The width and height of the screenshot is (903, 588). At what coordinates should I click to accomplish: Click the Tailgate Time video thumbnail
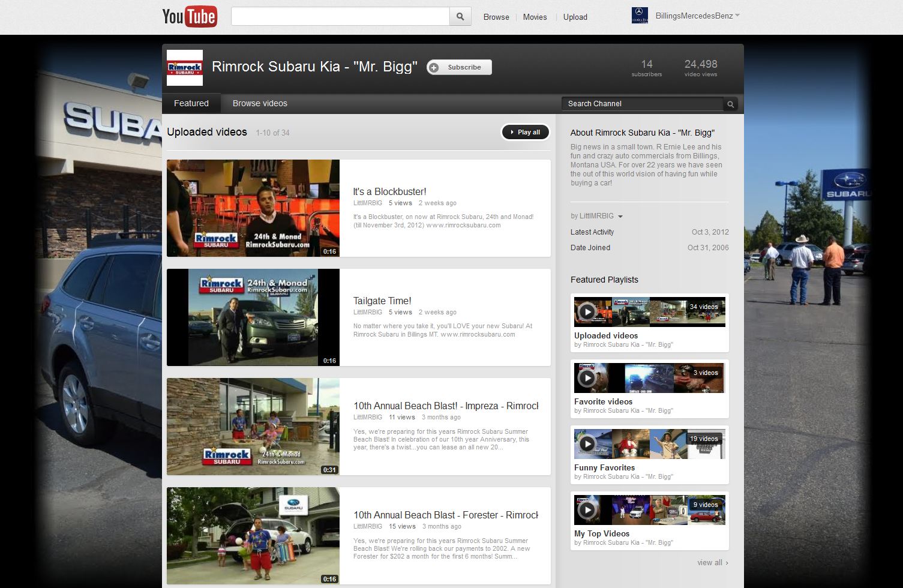(x=253, y=317)
